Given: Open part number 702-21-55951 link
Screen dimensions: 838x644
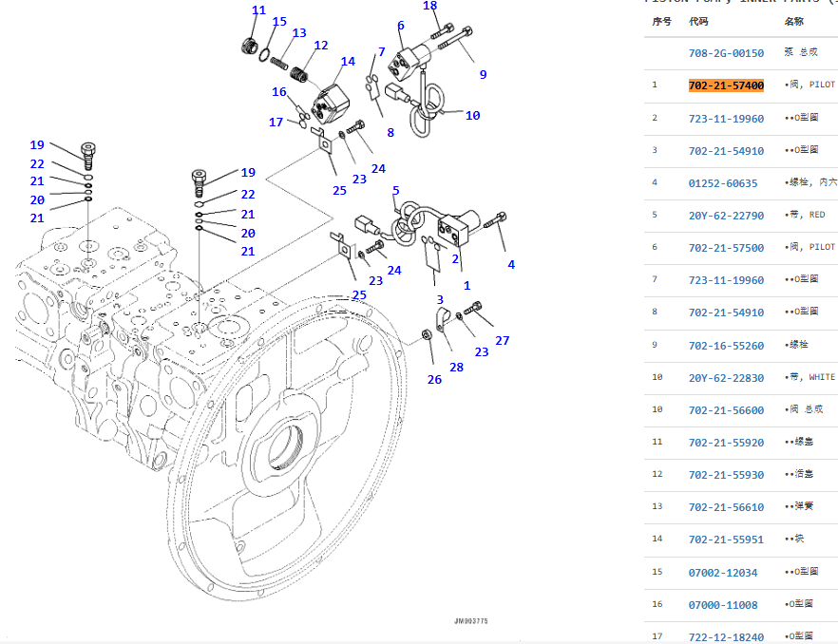Looking at the screenshot, I should point(726,540).
